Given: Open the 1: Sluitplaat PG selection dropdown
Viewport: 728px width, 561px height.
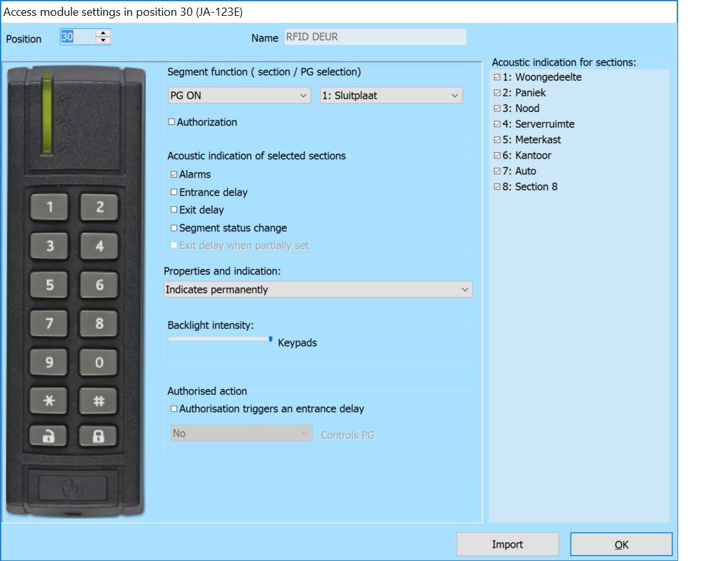Looking at the screenshot, I should [x=391, y=96].
